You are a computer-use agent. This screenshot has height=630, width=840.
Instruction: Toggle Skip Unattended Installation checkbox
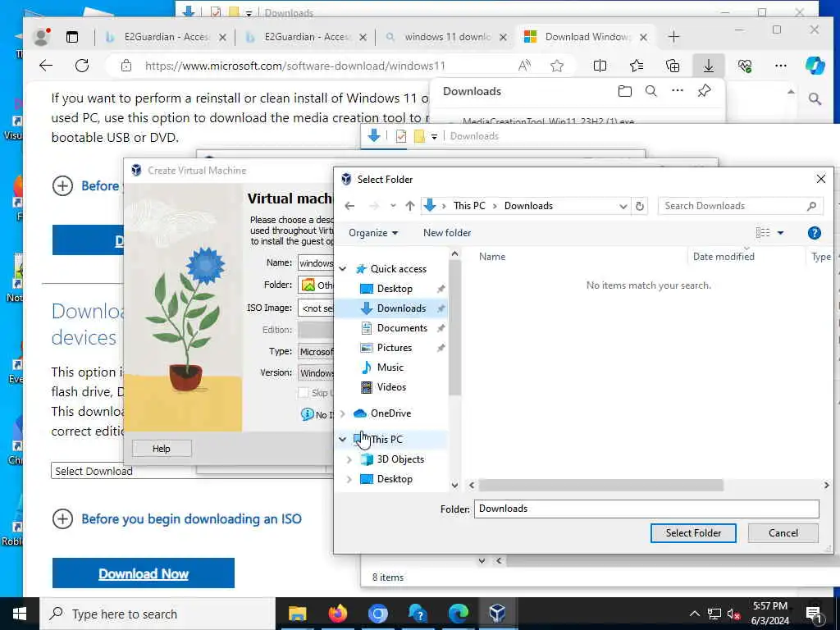[x=304, y=393]
